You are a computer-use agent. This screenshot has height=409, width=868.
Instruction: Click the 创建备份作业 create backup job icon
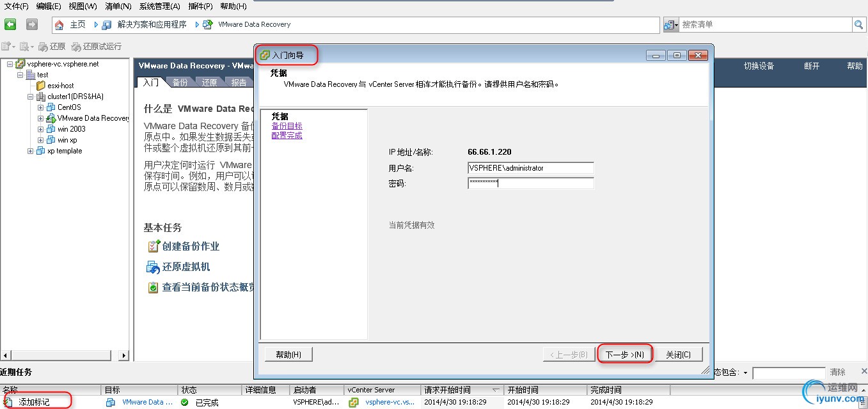pos(154,246)
